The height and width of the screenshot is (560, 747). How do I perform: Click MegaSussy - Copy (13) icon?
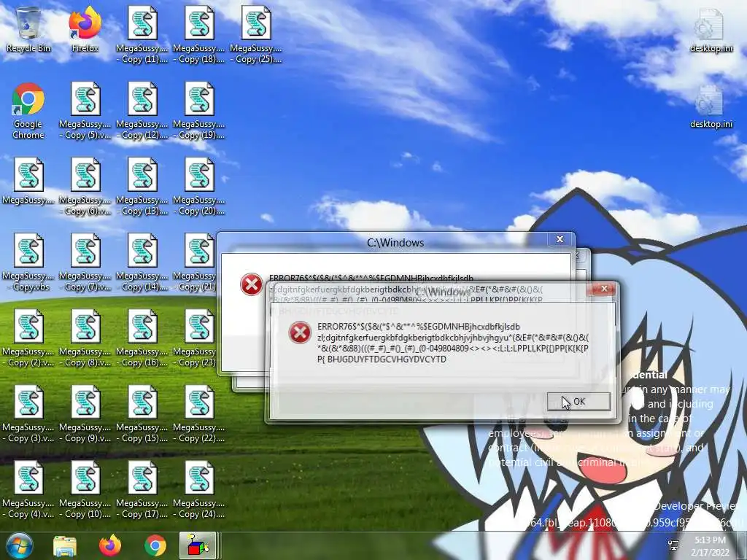(142, 186)
